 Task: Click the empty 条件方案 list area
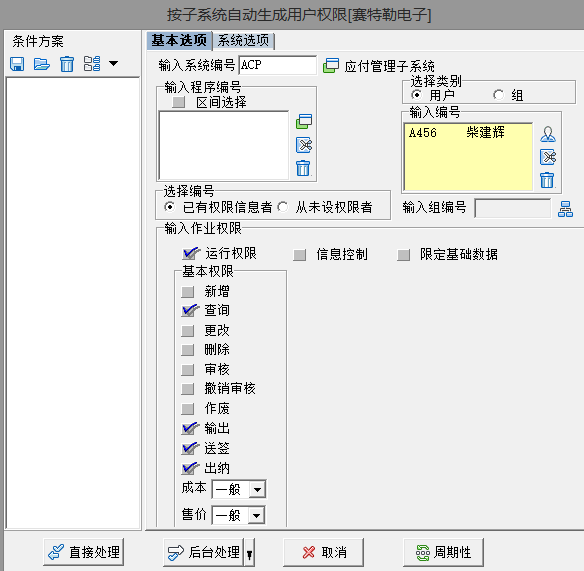click(73, 302)
